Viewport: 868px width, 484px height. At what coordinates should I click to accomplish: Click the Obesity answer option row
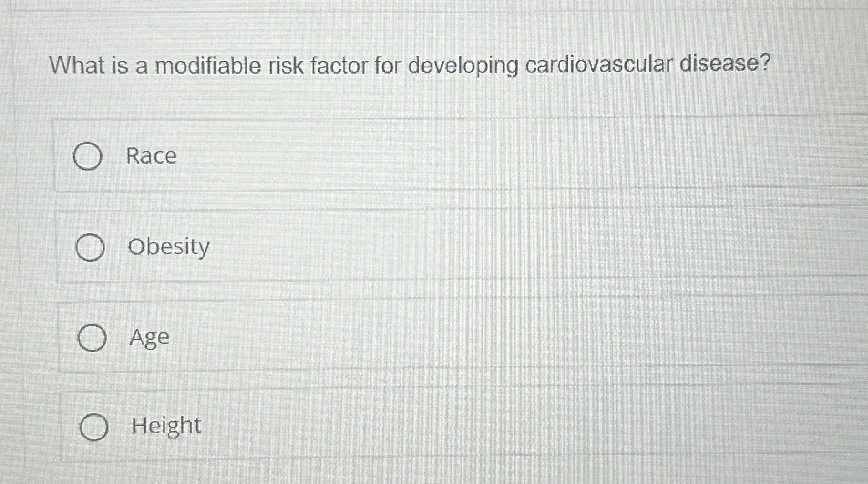coord(410,247)
